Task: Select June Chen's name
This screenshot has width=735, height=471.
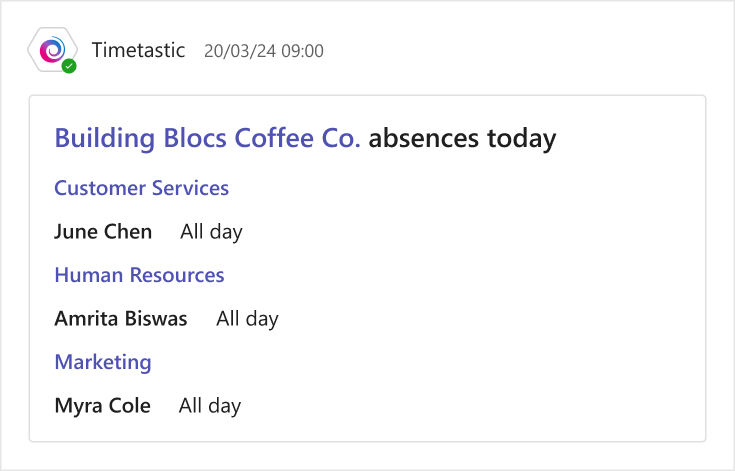Action: (103, 232)
